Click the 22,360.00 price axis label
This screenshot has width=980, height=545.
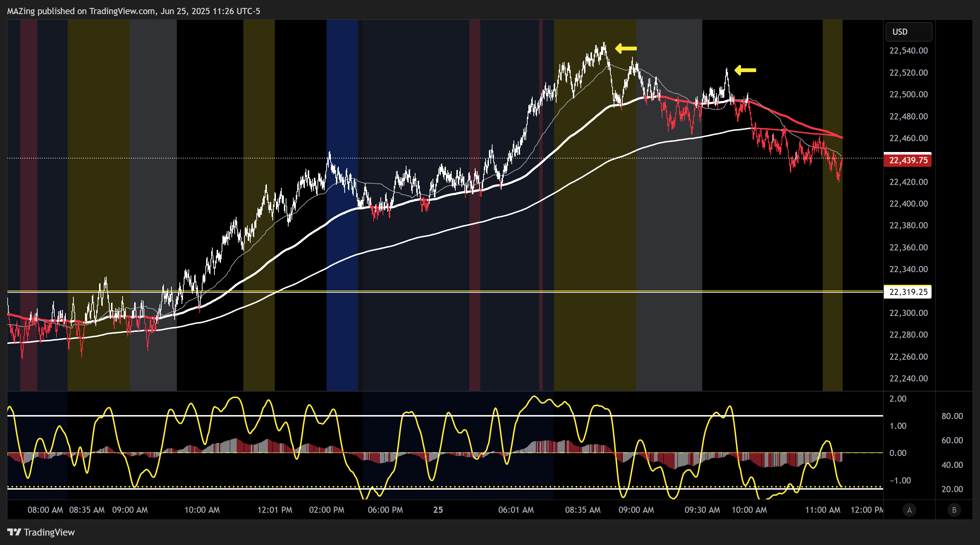[x=908, y=248]
